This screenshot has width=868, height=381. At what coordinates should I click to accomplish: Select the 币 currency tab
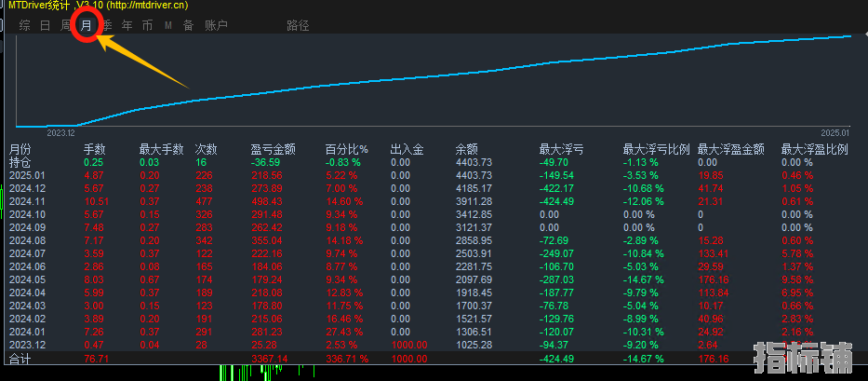click(147, 26)
